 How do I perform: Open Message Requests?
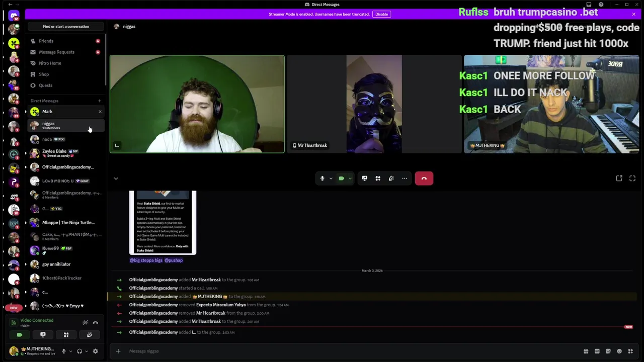(65, 52)
